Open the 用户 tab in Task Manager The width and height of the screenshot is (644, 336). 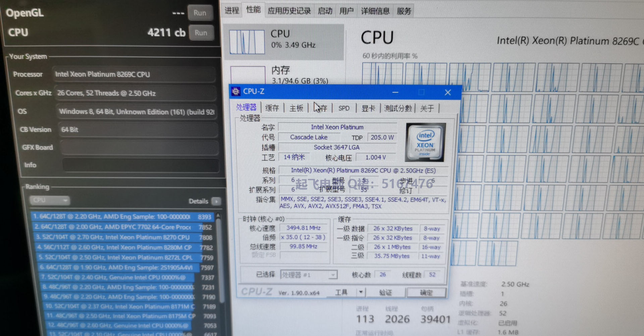click(346, 11)
